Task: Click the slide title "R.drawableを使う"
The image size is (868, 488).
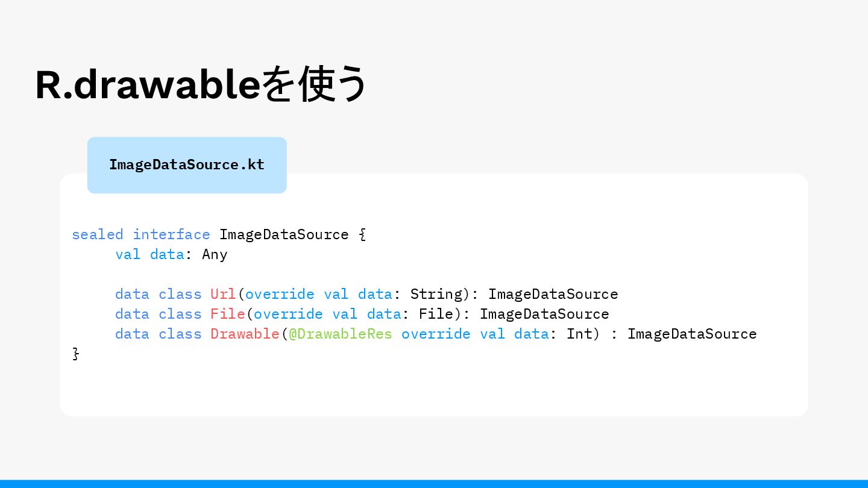Action: [201, 85]
